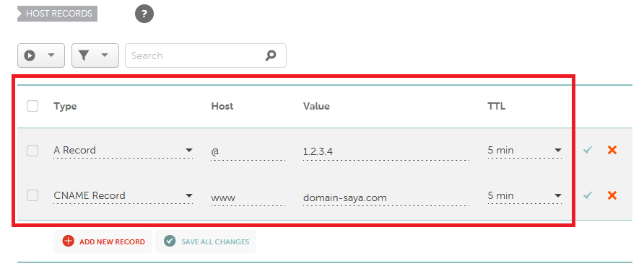Viewport: 644px width, 271px height.
Task: Check the CNAME Record row checkbox
Action: pos(32,195)
